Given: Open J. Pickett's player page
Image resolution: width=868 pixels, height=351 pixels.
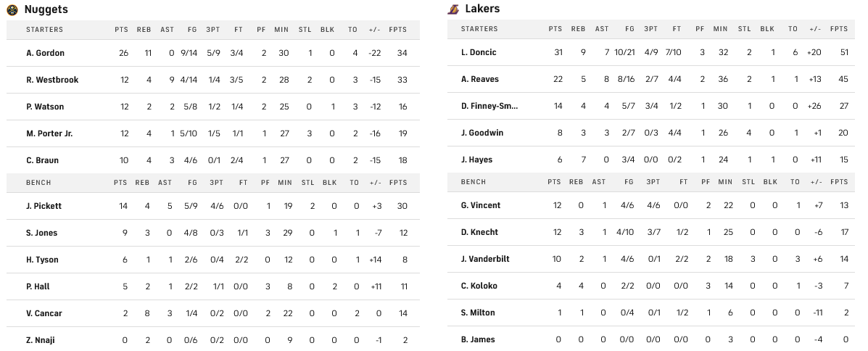Looking at the screenshot, I should (x=44, y=206).
